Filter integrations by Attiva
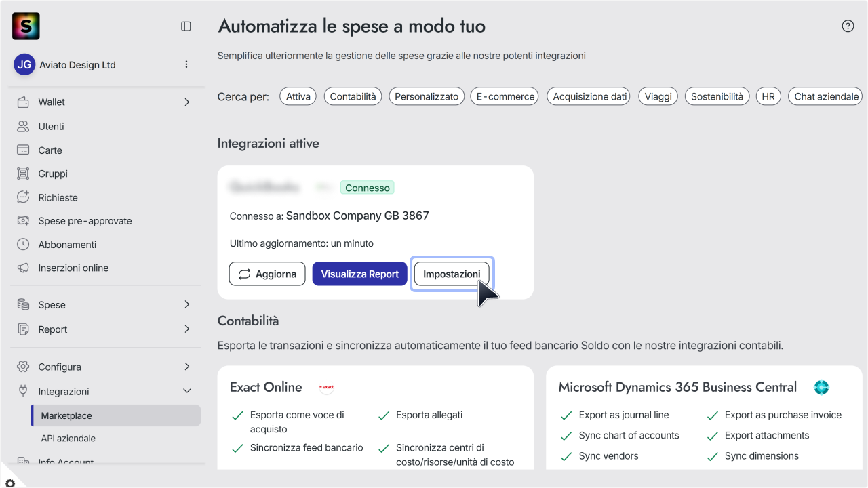The height and width of the screenshot is (488, 868). (298, 96)
